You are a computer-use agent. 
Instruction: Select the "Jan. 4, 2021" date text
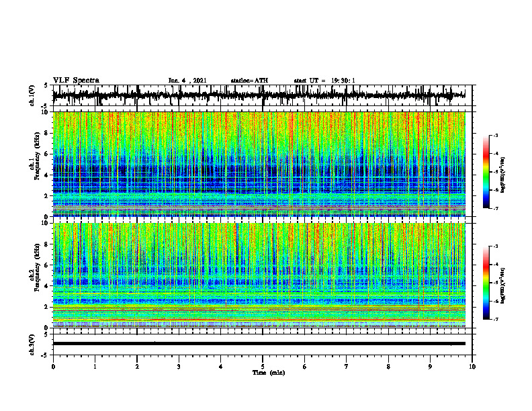[x=187, y=81]
